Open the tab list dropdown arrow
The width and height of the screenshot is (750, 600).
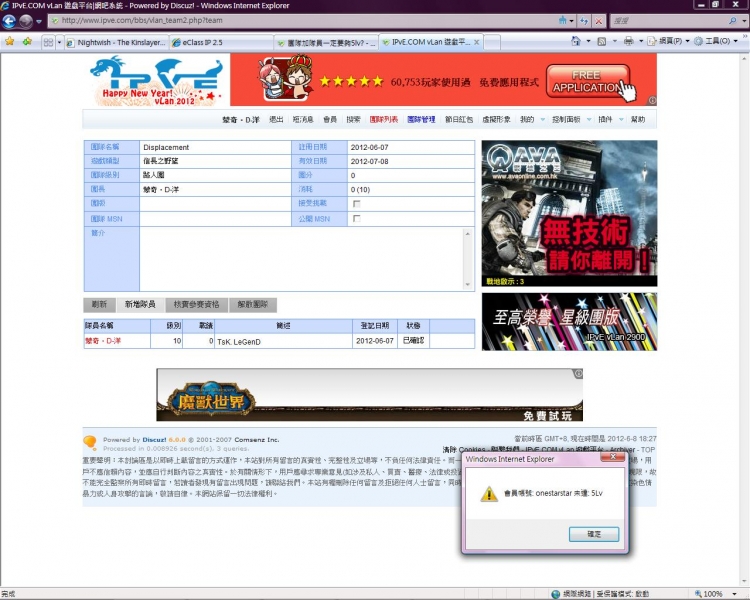pyautogui.click(x=59, y=42)
